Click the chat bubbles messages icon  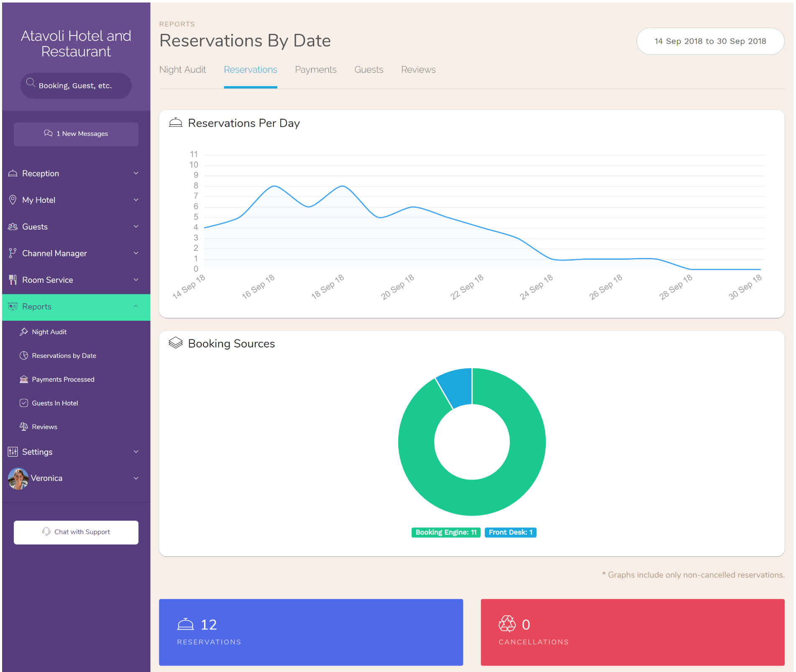click(49, 133)
